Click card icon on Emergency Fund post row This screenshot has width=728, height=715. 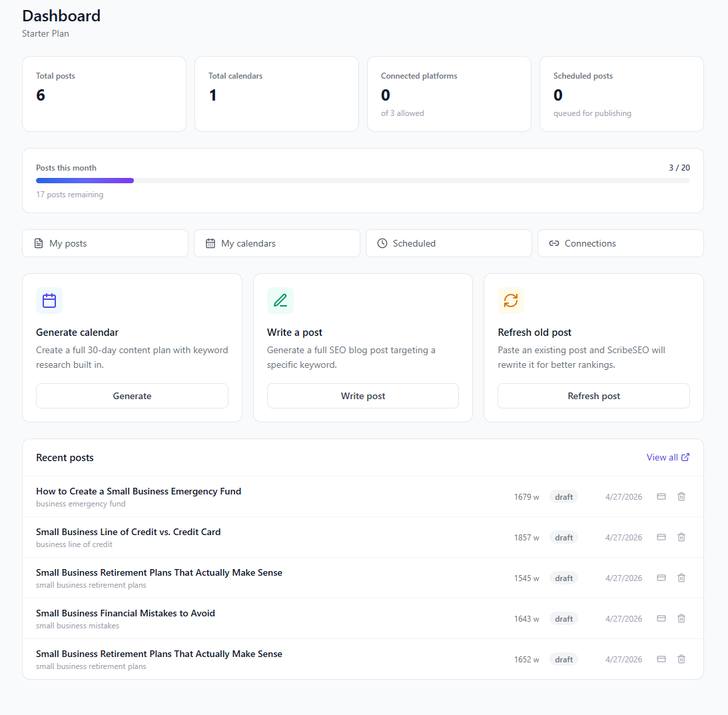click(661, 496)
